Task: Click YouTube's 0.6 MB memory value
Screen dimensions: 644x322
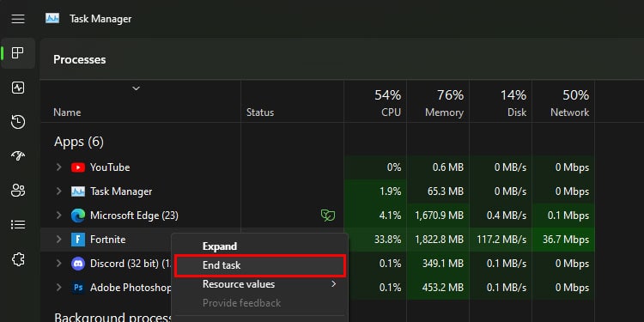Action: (447, 167)
